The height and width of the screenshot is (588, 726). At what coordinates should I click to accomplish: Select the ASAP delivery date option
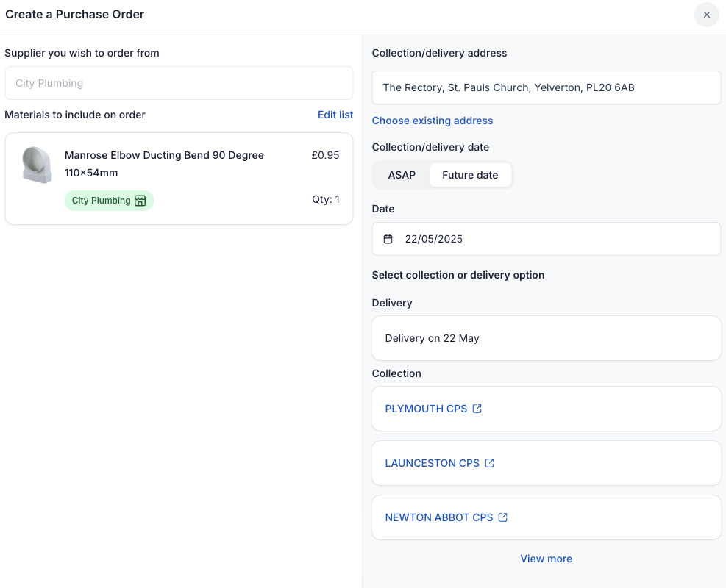coord(402,175)
